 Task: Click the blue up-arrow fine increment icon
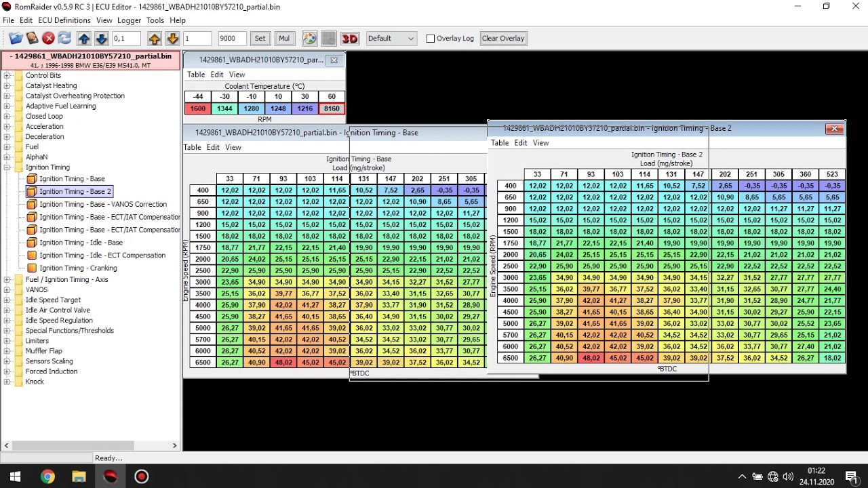(x=84, y=39)
